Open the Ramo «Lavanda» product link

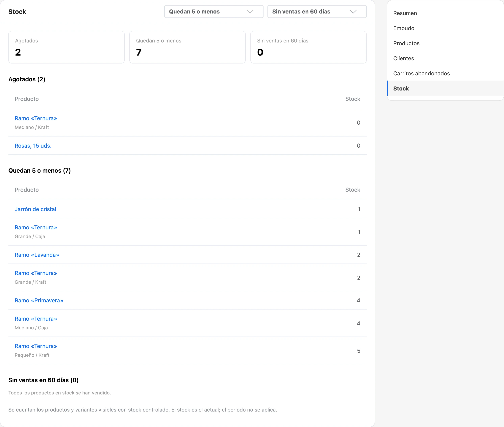37,255
